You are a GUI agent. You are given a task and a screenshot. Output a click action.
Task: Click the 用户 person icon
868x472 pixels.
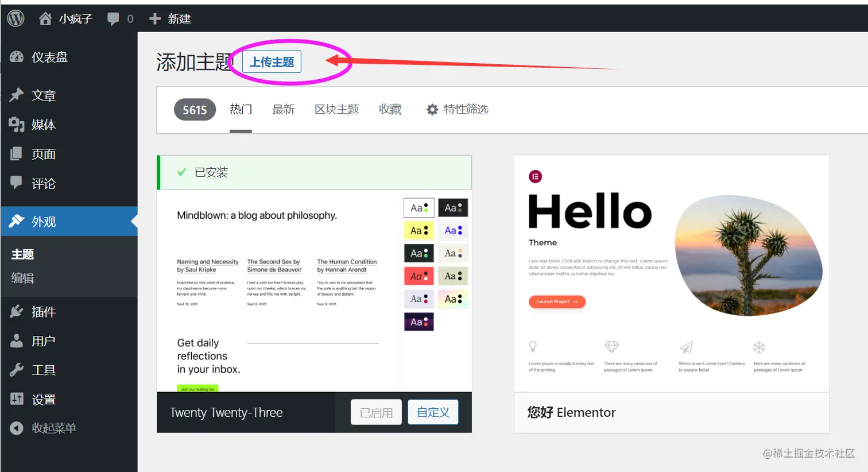point(17,341)
